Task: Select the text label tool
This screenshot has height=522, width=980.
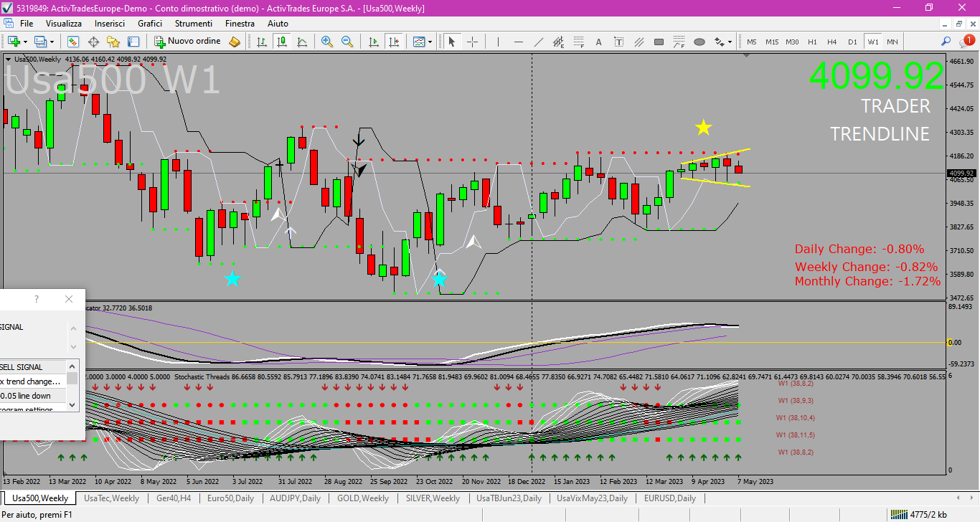Action: (618, 42)
